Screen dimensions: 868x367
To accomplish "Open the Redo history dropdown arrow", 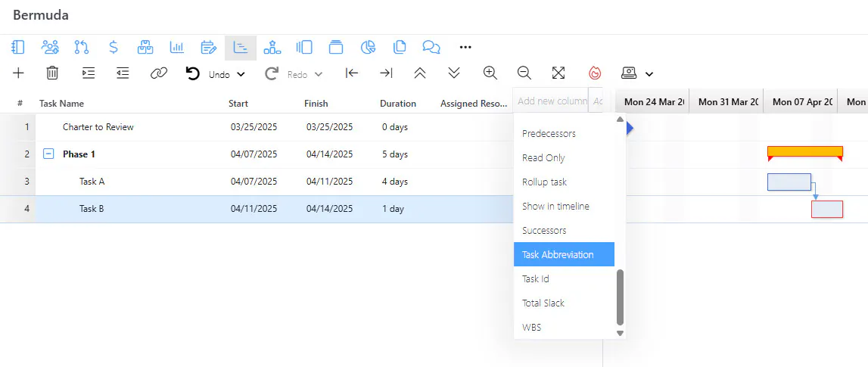I will pos(319,74).
